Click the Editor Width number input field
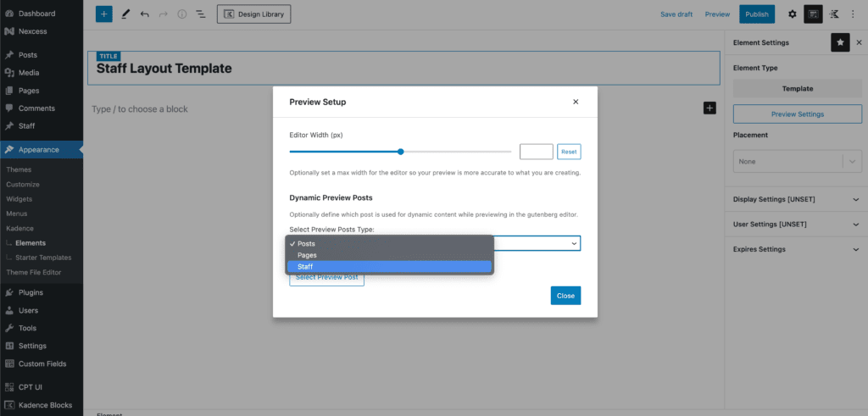Viewport: 868px width, 416px height. [537, 152]
